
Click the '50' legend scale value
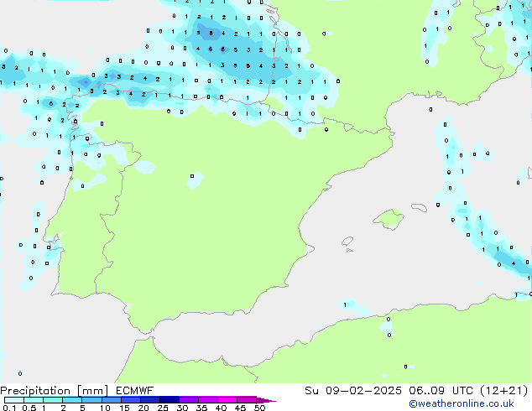click(x=260, y=408)
